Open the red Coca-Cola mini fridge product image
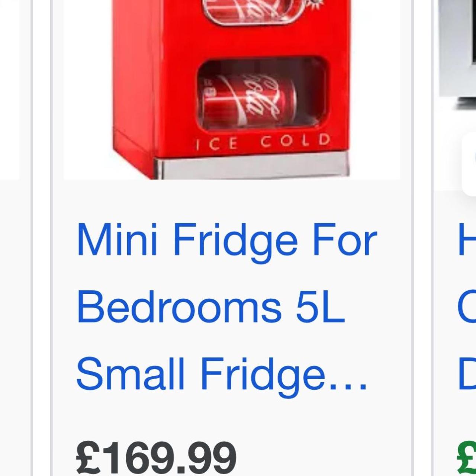The image size is (476, 476). (232, 89)
